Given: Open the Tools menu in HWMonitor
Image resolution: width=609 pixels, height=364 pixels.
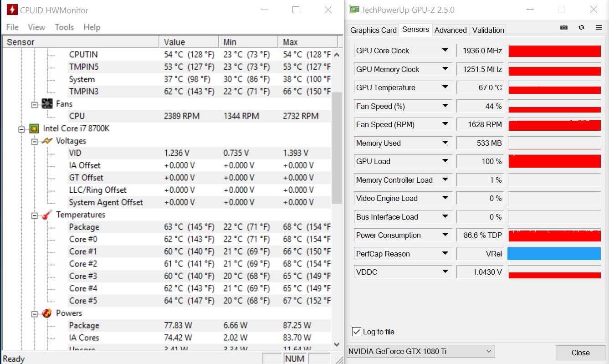Looking at the screenshot, I should [64, 27].
